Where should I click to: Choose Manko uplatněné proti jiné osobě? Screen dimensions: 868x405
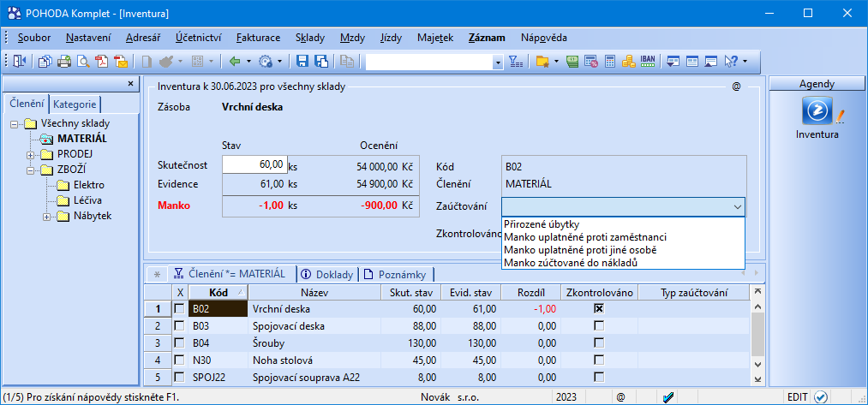(x=623, y=250)
